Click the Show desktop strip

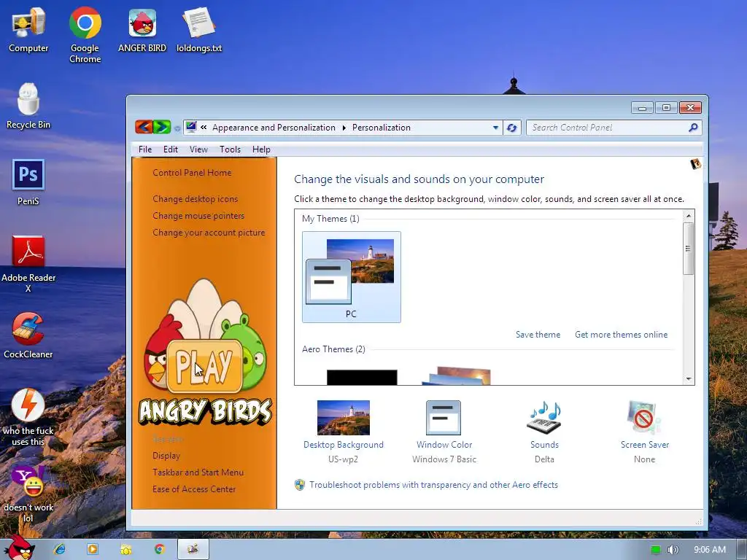742,550
